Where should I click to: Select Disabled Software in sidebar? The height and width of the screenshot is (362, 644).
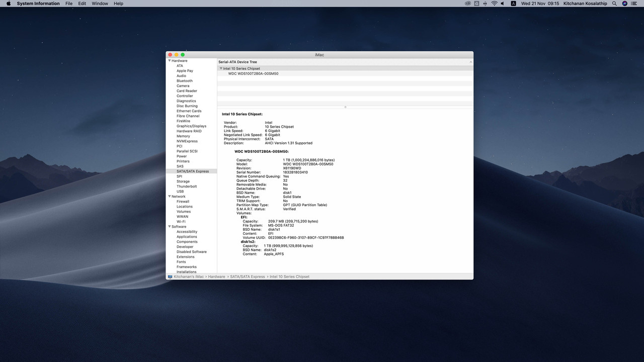(192, 252)
